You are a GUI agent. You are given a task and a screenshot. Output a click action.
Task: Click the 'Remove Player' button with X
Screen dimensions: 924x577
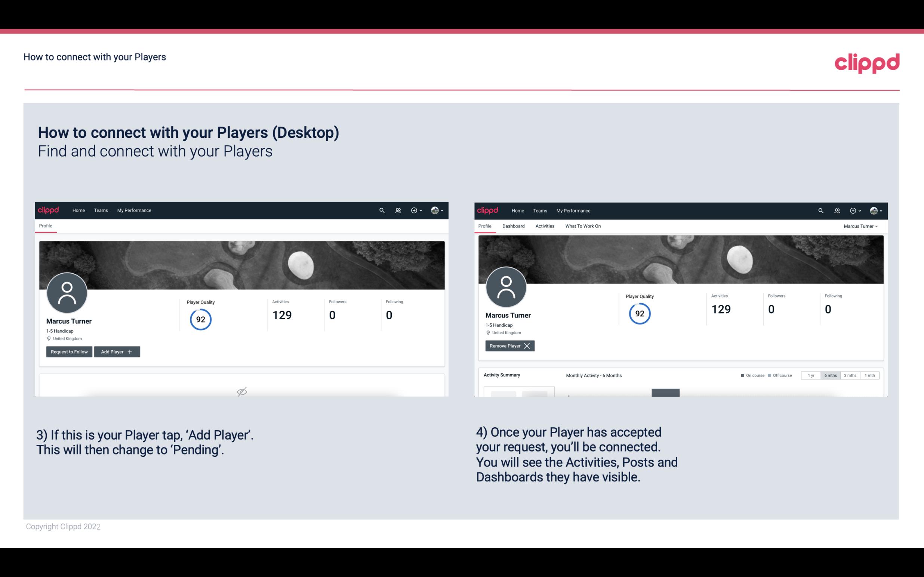(509, 346)
